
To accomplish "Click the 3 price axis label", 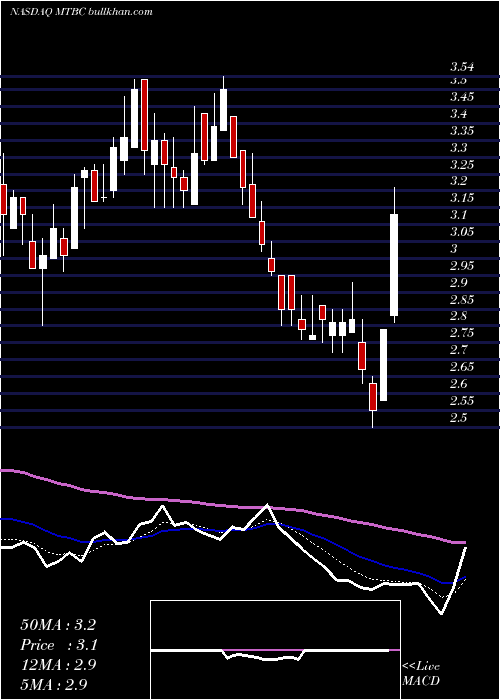I will click(454, 249).
